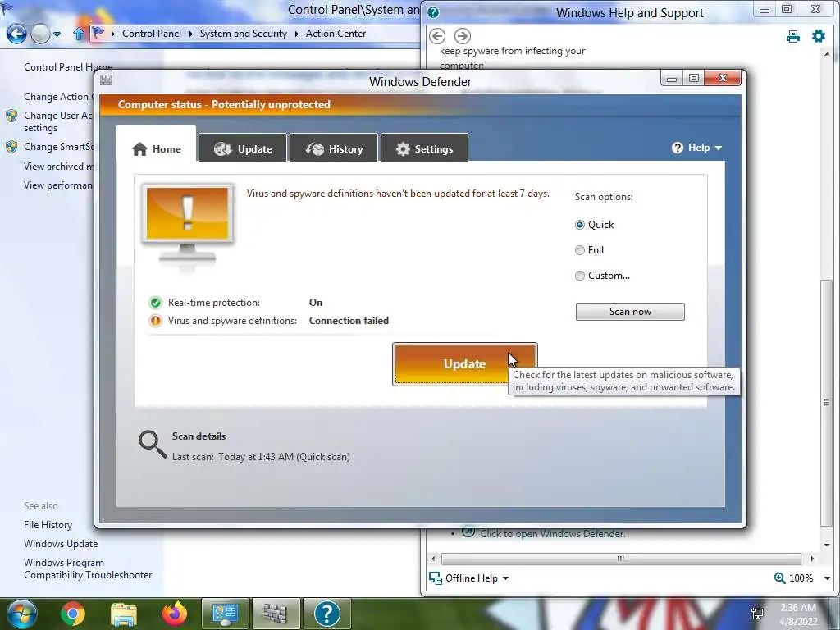Image resolution: width=840 pixels, height=630 pixels.
Task: Click Forward arrow in Control Panel window
Action: 40,34
